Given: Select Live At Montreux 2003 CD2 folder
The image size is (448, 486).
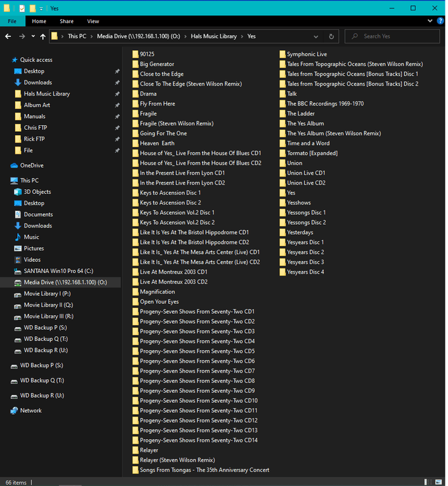Looking at the screenshot, I should tap(174, 282).
